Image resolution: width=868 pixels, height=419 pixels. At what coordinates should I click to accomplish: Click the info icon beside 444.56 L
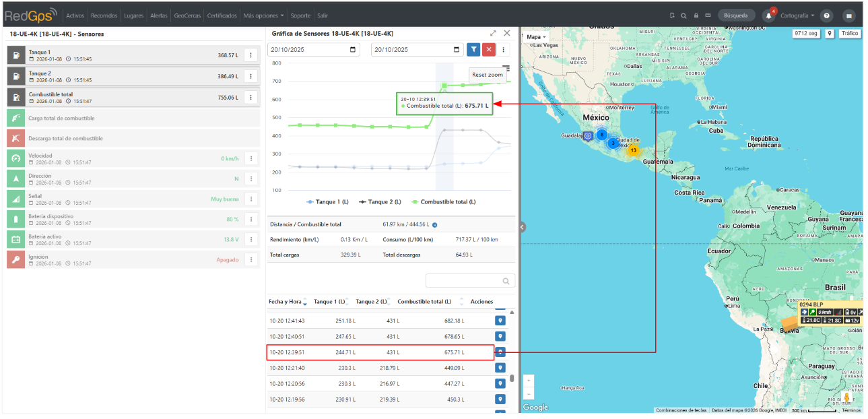[435, 225]
